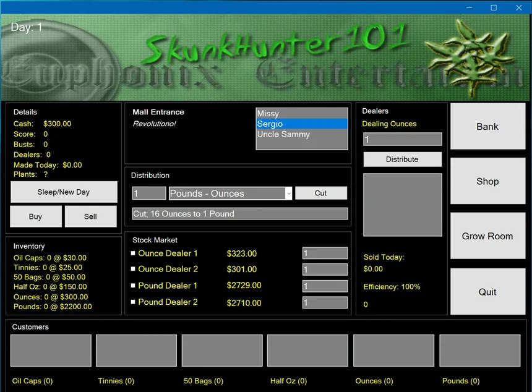
Task: Select Missy in the contacts list
Action: (302, 114)
